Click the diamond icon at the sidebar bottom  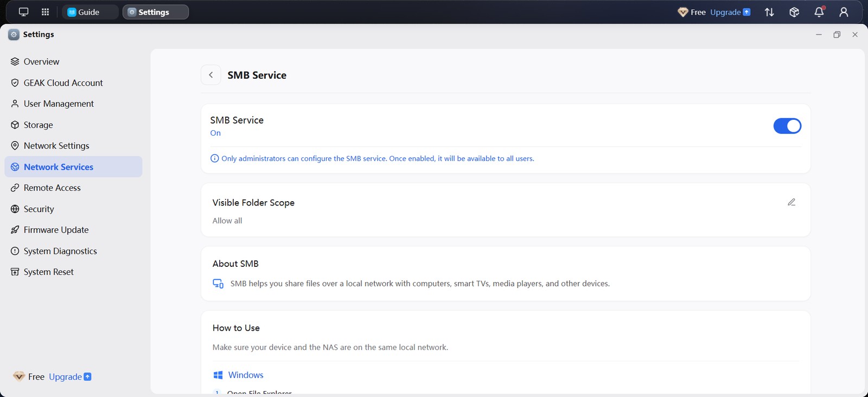coord(19,376)
